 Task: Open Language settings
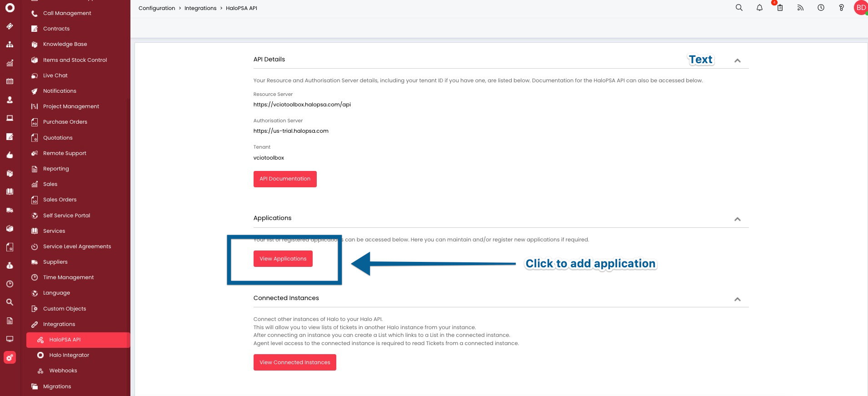click(x=56, y=293)
